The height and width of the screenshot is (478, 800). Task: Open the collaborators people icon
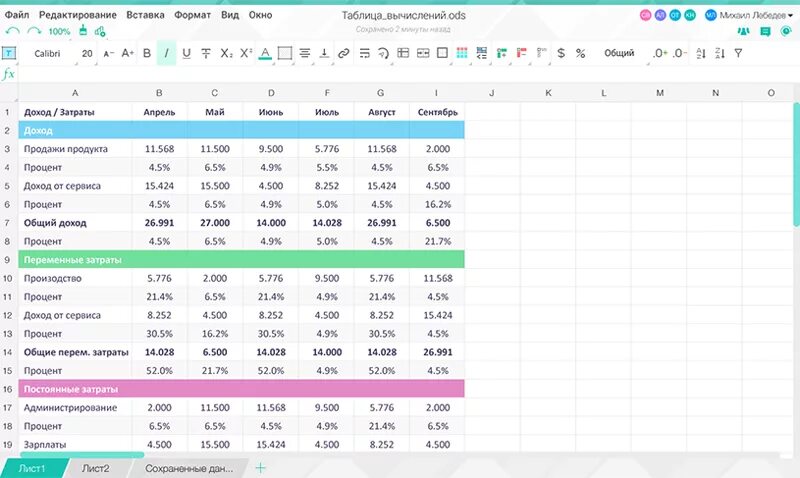743,31
